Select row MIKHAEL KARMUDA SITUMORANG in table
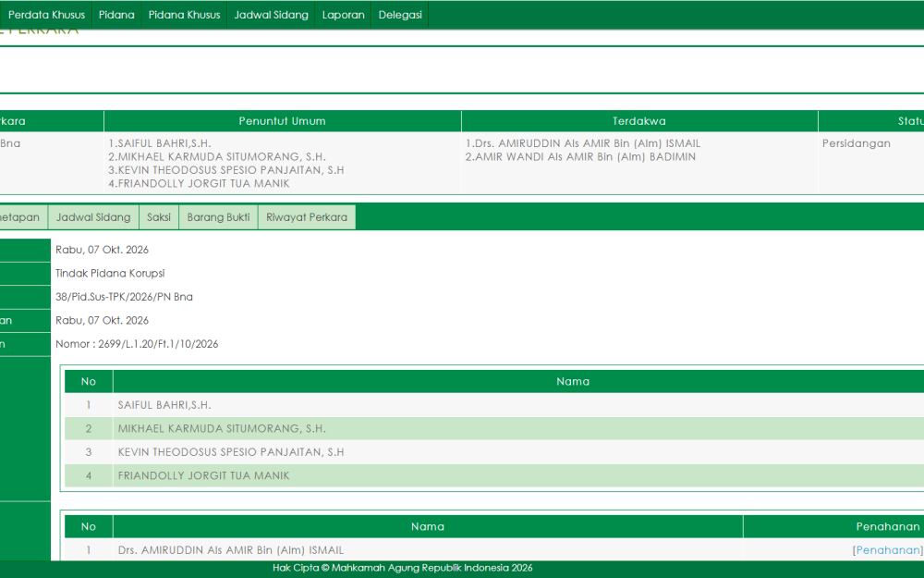This screenshot has width=924, height=578. coord(494,429)
